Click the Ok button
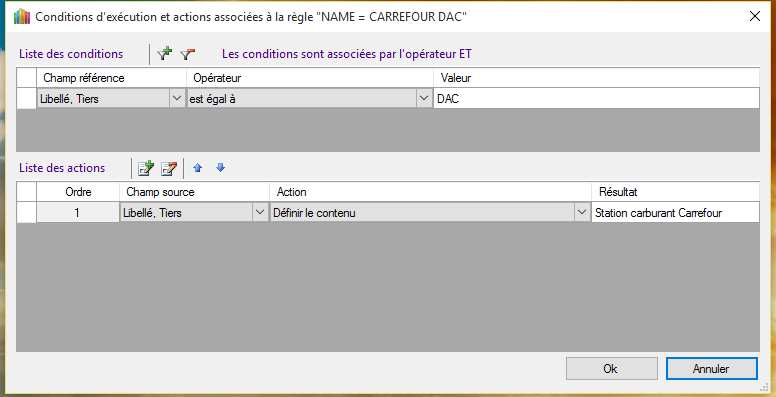The image size is (776, 397). (612, 369)
